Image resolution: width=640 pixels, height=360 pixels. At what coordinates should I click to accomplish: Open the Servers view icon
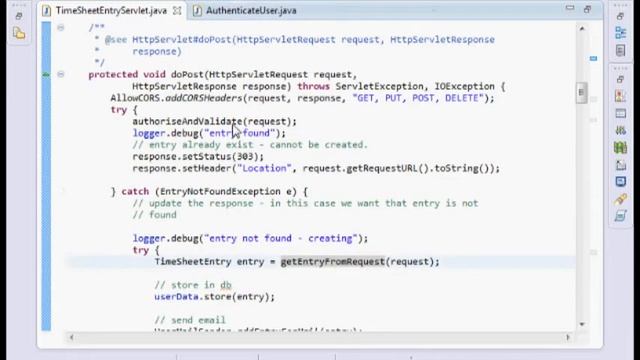click(x=620, y=131)
